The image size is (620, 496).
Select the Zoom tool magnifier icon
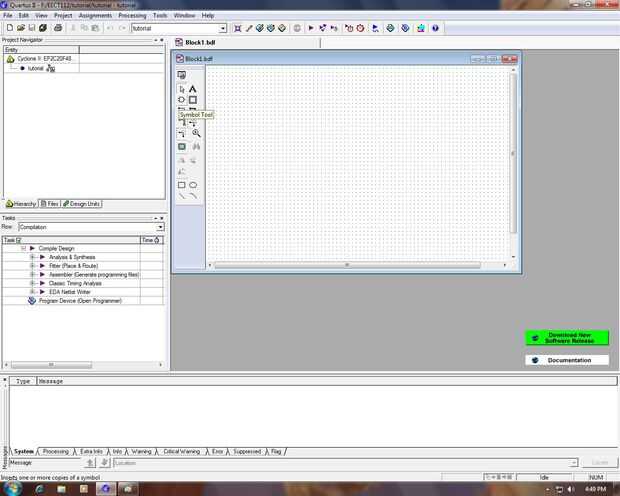point(196,133)
